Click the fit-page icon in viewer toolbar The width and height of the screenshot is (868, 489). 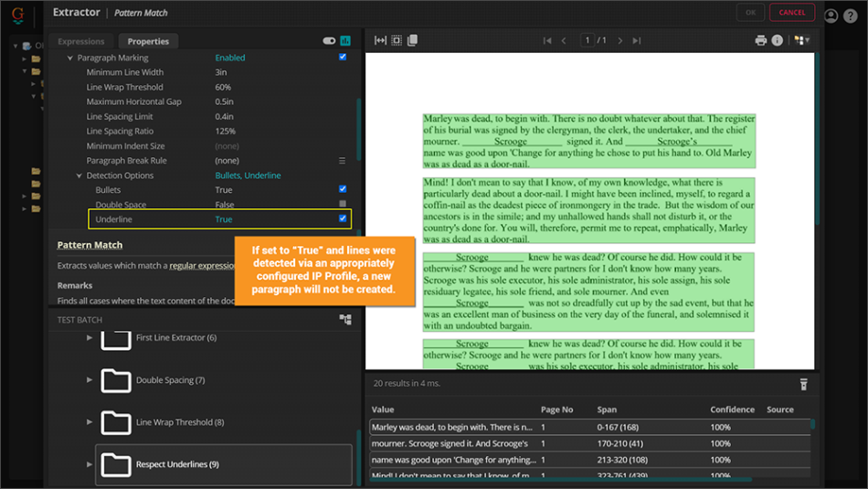coord(397,40)
